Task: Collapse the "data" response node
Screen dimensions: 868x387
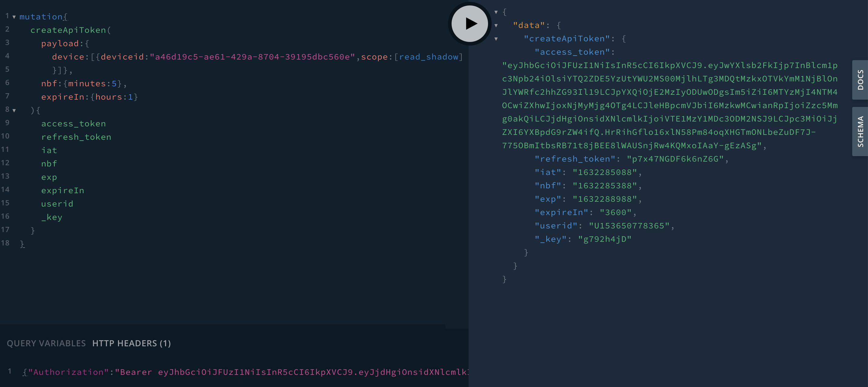Action: tap(496, 25)
